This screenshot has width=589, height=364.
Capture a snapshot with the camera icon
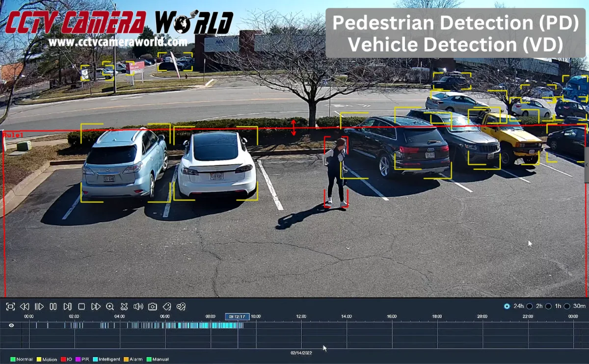[x=152, y=306]
